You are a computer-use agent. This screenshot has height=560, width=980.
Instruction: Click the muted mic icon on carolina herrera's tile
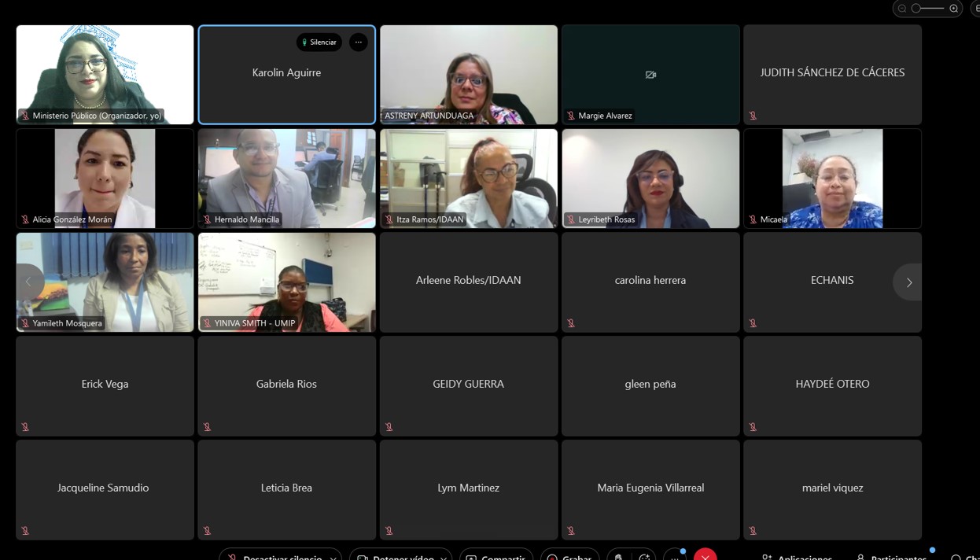point(571,323)
